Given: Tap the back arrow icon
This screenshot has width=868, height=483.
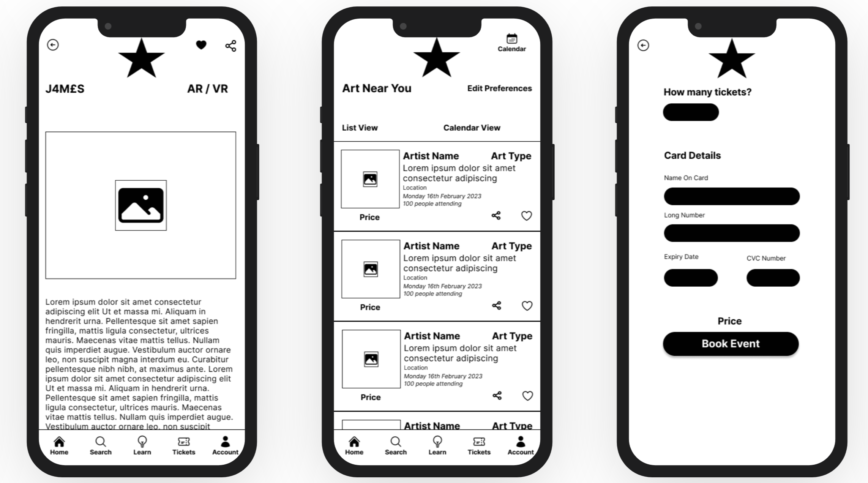Looking at the screenshot, I should pos(53,45).
